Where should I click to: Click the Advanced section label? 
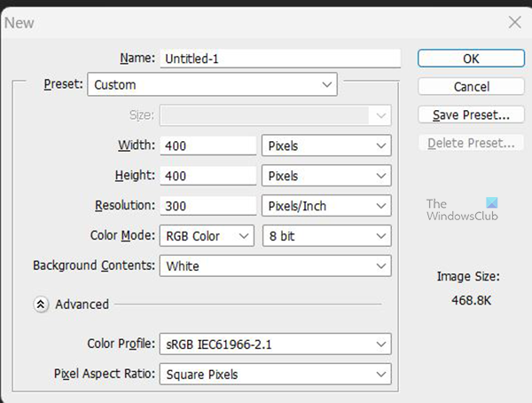point(82,304)
